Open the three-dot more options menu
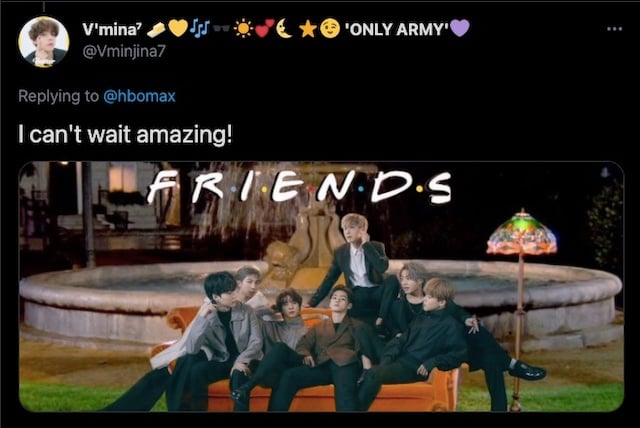Screen dimensions: 640x428 (x=614, y=29)
